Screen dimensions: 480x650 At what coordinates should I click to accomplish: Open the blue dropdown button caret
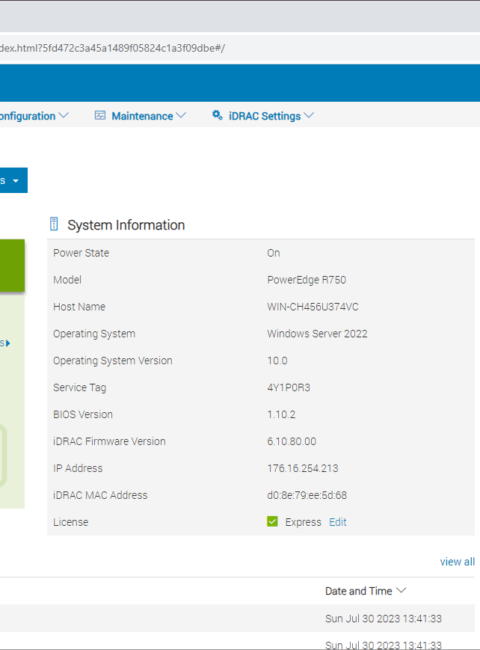(x=16, y=181)
